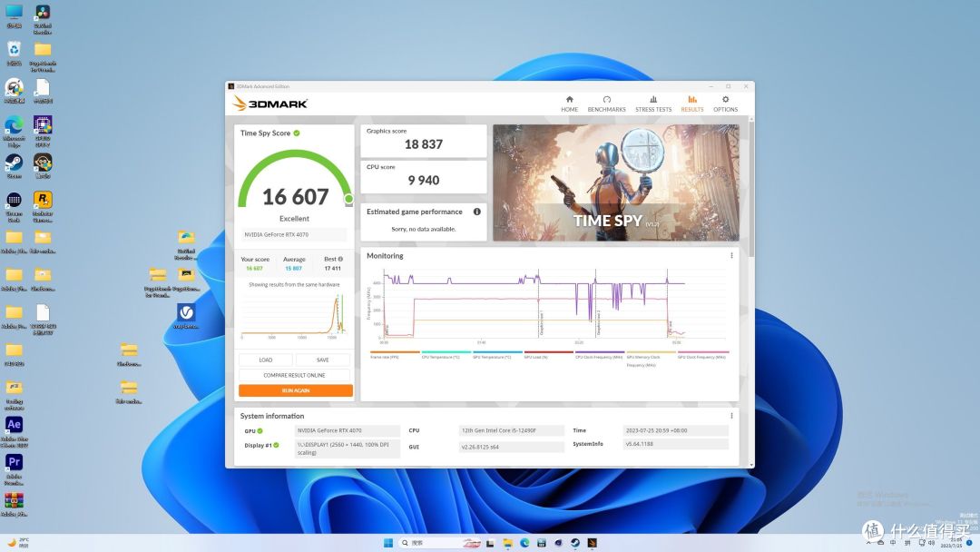Click the info icon in Estimated game performance

tap(477, 212)
